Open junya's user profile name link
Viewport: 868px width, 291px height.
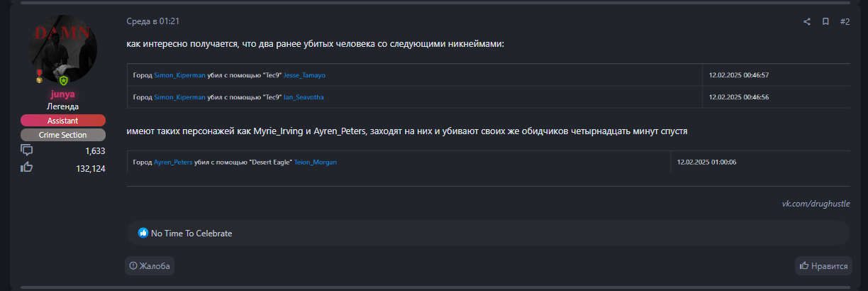[62, 94]
